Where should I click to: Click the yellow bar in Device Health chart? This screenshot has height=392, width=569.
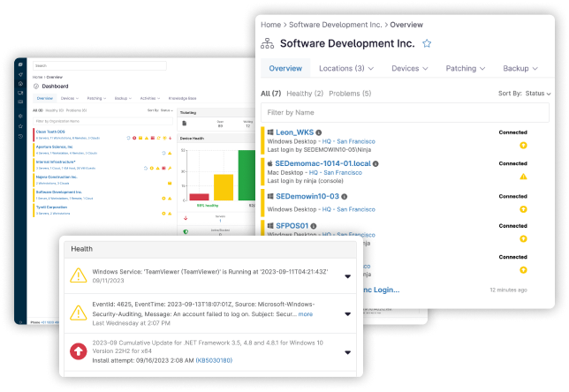(x=224, y=187)
